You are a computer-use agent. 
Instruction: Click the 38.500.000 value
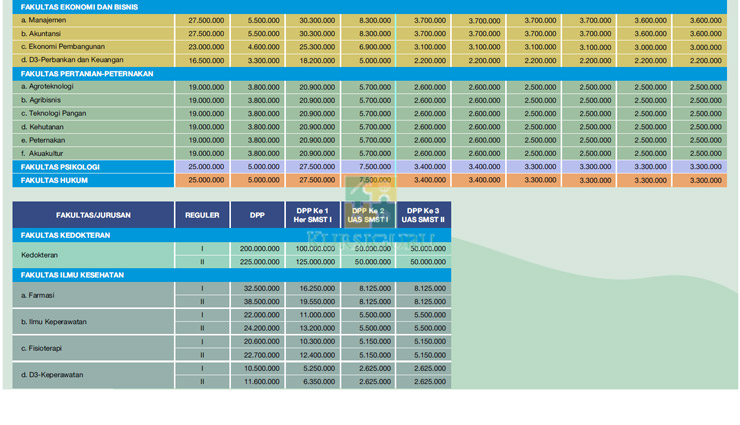coord(261,301)
